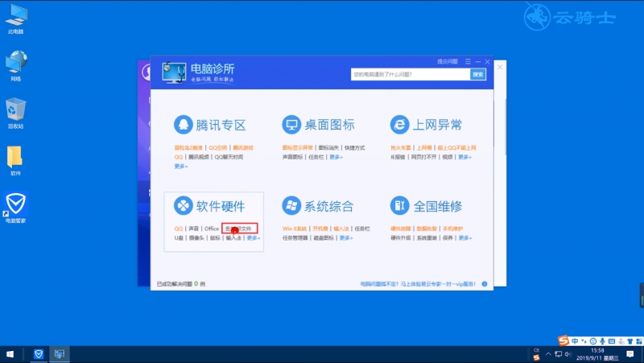Expand 更多 under 全国维修
The image size is (644, 363).
(x=465, y=237)
